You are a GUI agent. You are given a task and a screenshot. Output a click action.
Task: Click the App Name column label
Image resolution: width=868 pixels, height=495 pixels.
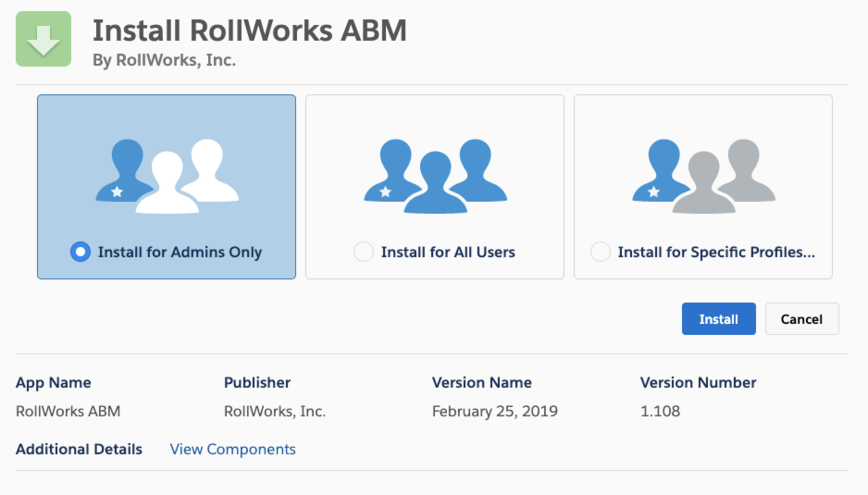53,383
